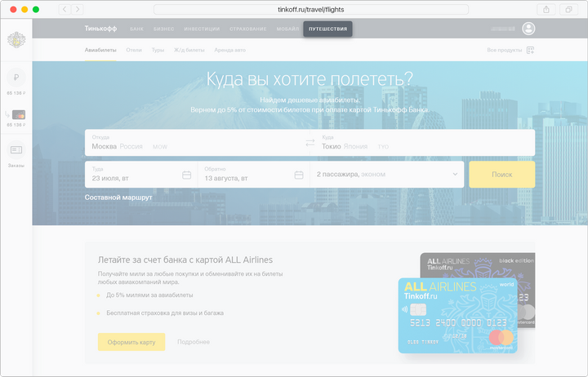
Task: Open the ruble account balance icon
Action: point(16,78)
